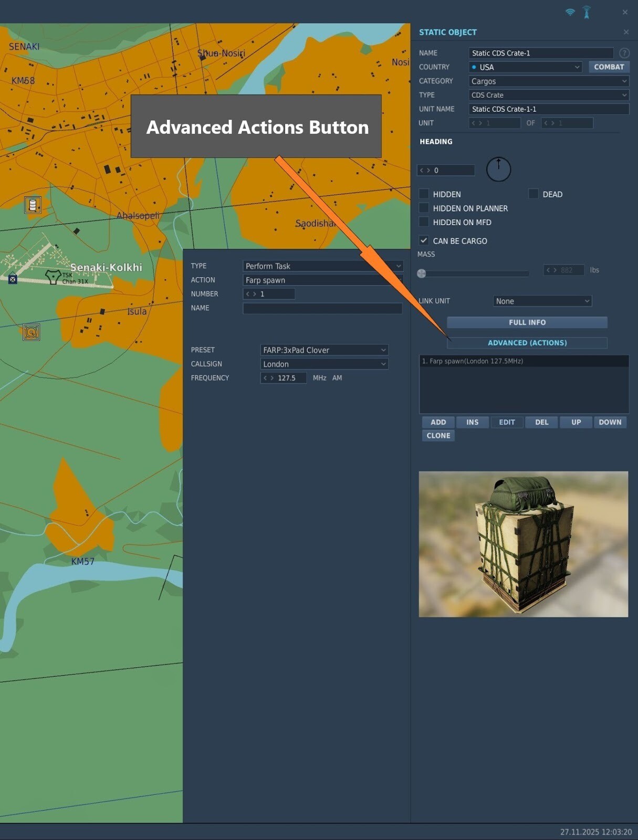Viewport: 638px width, 840px height.
Task: Click the help question mark icon beside NAME
Action: 624,53
